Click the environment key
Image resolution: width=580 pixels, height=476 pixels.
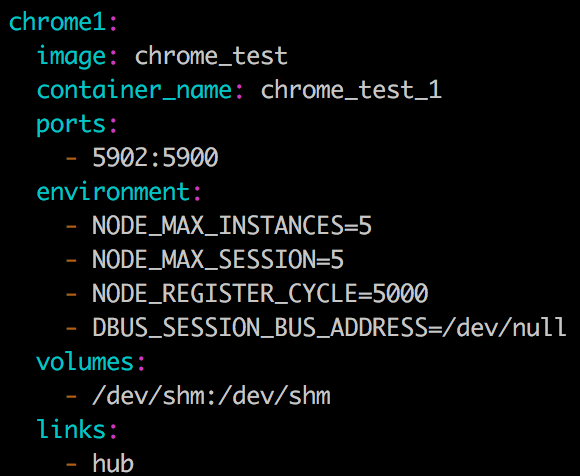click(113, 192)
